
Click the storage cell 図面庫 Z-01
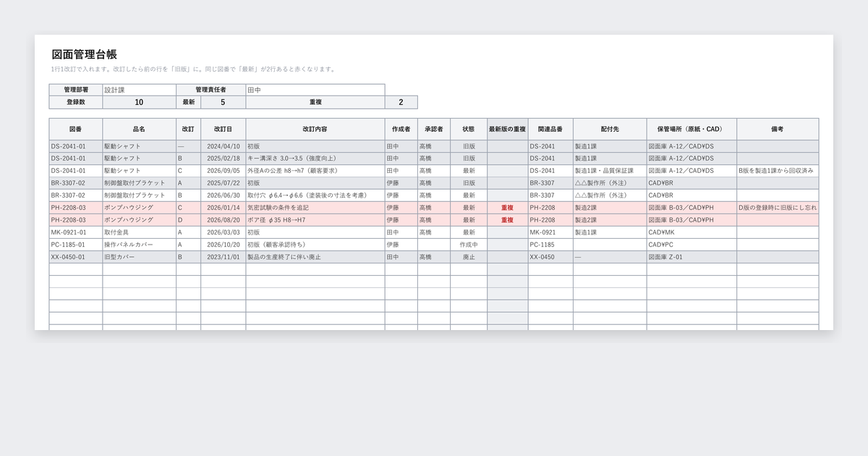point(692,257)
